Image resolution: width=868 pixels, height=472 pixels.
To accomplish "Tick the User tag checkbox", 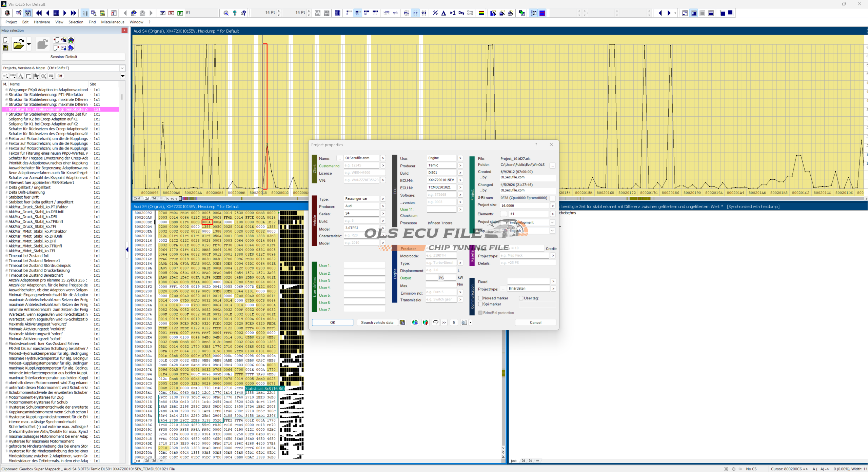I will pyautogui.click(x=521, y=298).
